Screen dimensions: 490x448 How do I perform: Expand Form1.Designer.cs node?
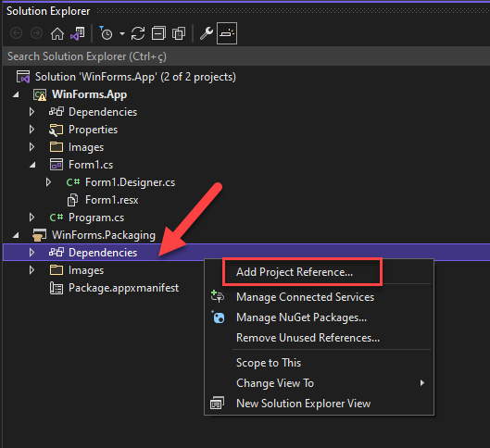tap(48, 182)
